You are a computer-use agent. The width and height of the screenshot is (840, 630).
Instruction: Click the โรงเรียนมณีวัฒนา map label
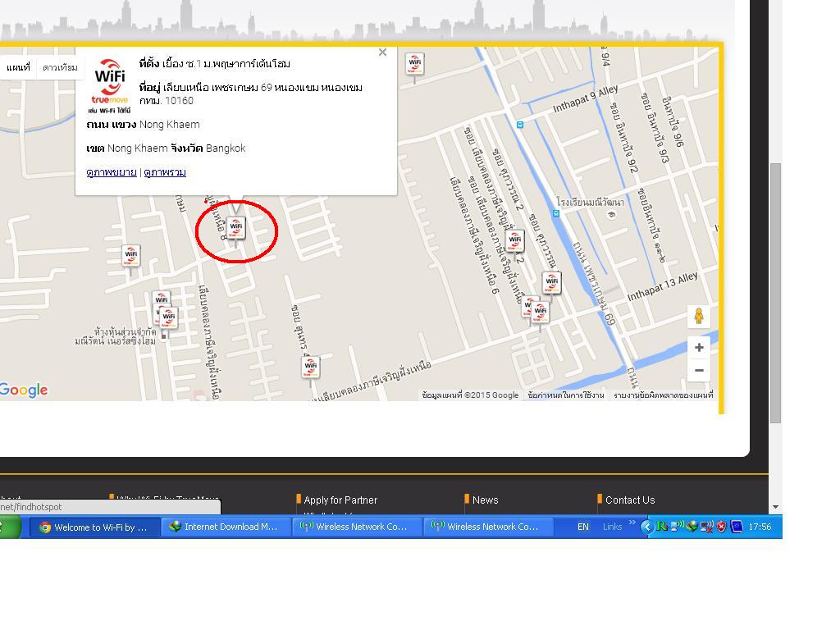click(x=590, y=203)
